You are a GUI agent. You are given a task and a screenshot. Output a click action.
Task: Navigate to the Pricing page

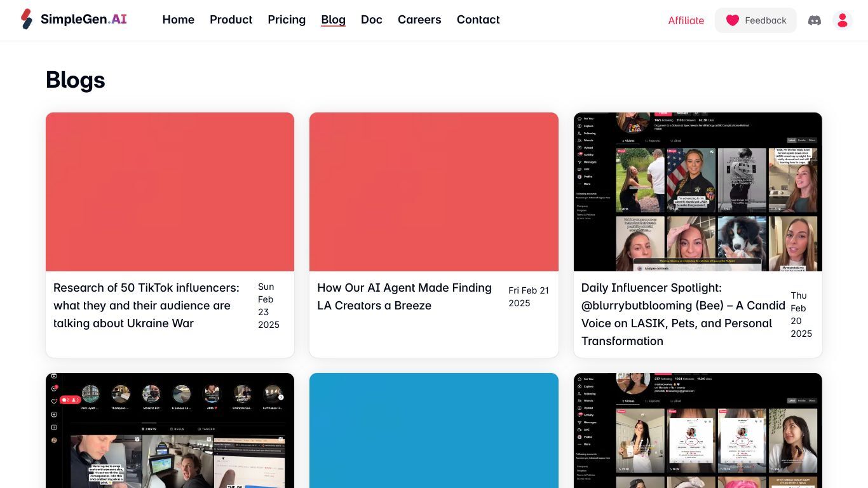click(x=287, y=20)
